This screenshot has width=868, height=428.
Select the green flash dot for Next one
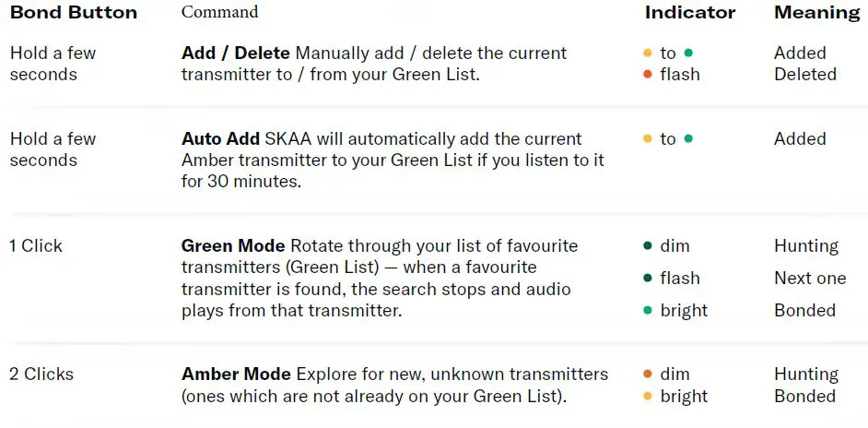[648, 279]
